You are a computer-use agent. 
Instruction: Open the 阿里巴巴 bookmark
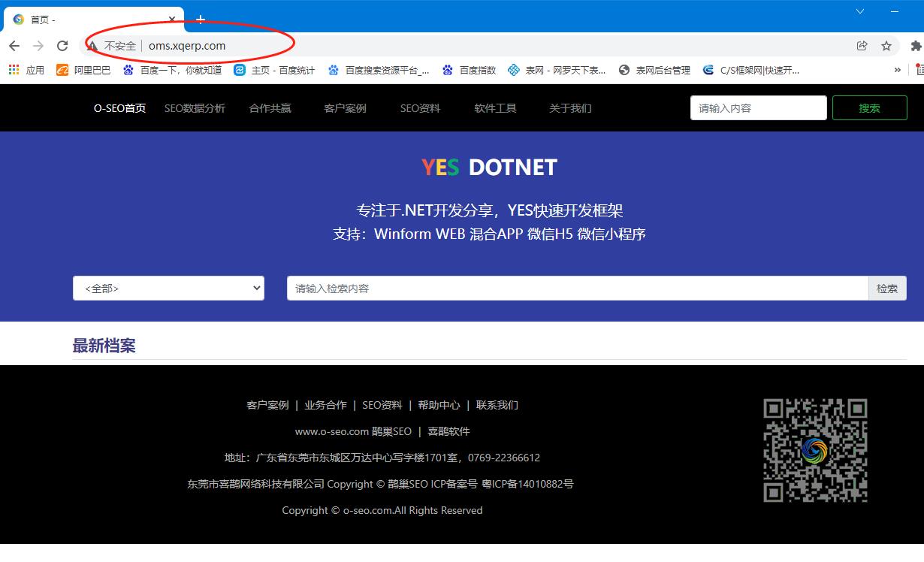(x=83, y=70)
